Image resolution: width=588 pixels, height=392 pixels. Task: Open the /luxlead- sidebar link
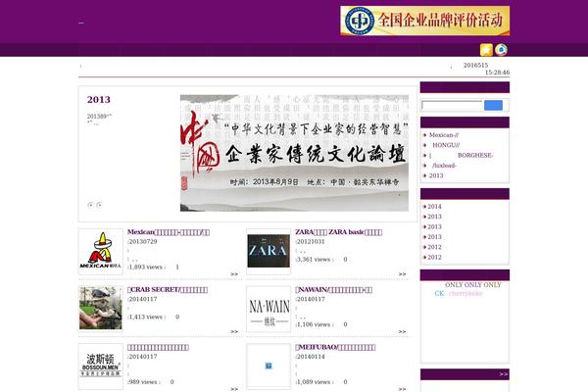coord(444,166)
